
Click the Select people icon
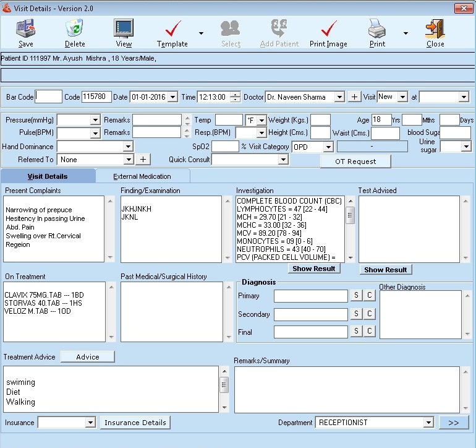point(231,28)
